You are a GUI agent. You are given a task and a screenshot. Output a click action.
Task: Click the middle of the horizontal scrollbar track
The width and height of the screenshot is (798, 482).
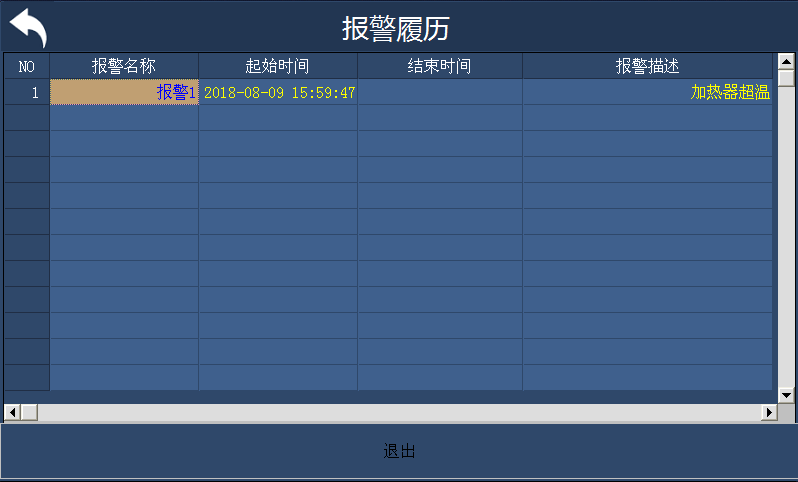[x=400, y=412]
